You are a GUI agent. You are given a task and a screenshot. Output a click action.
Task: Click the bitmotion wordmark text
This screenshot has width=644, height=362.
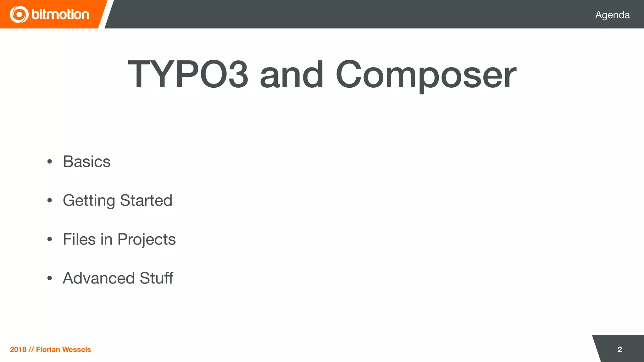[x=60, y=14]
